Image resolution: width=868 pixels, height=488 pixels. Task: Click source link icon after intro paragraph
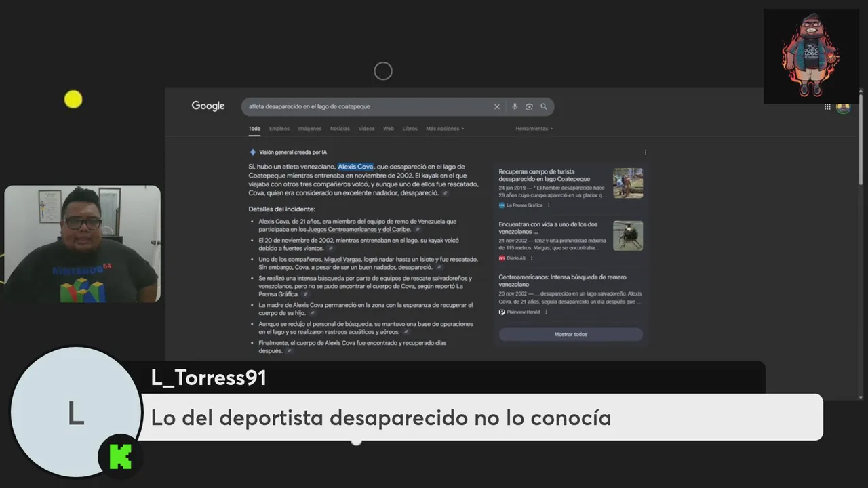click(446, 193)
